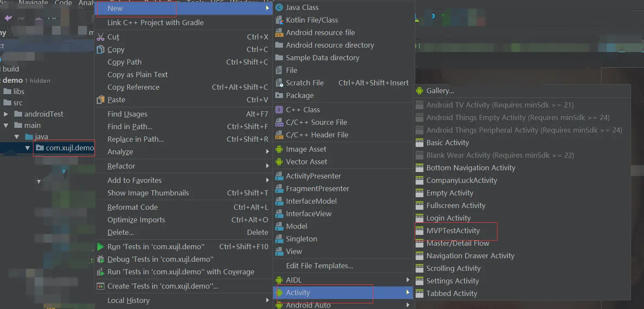644x309 pixels.
Task: Choose Settings Activity template
Action: pyautogui.click(x=522, y=281)
